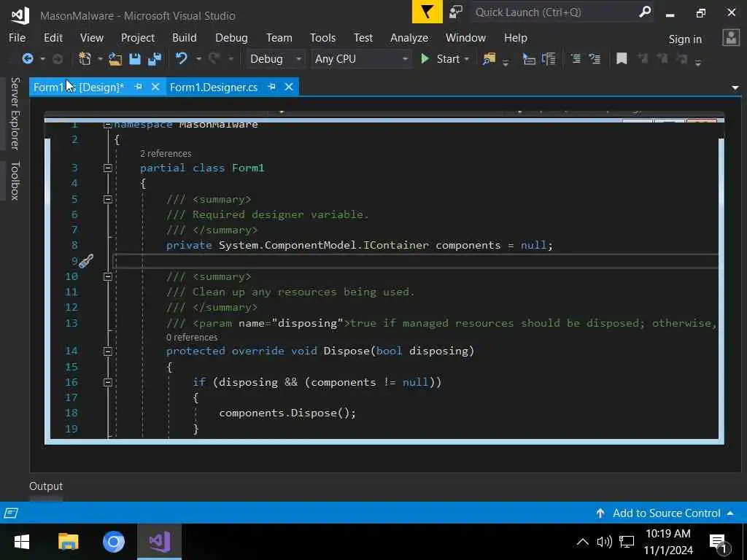Click the Open File folder icon
Screen dimensions: 747x560
(x=115, y=59)
